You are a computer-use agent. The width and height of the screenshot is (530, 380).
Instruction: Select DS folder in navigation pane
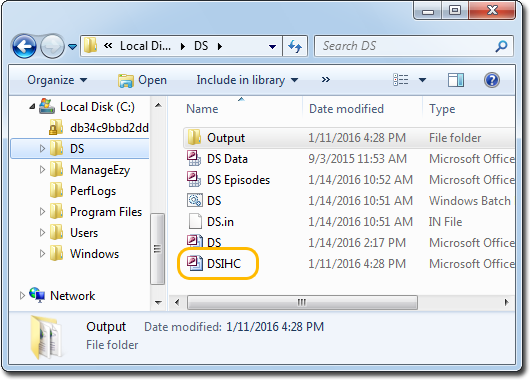pyautogui.click(x=77, y=149)
